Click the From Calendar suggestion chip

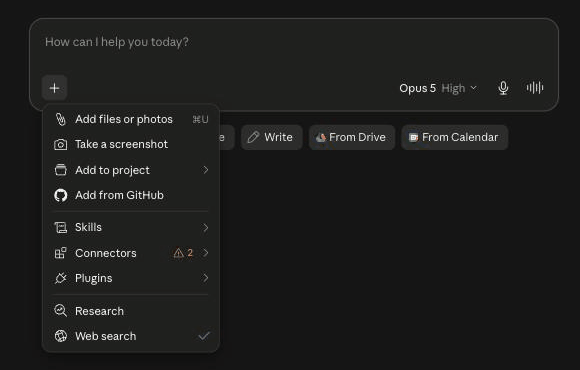455,137
